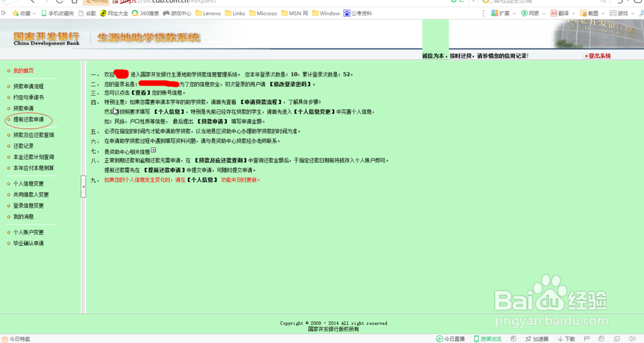Open MSN 网 bookmarks folder
The width and height of the screenshot is (644, 343).
[x=295, y=14]
